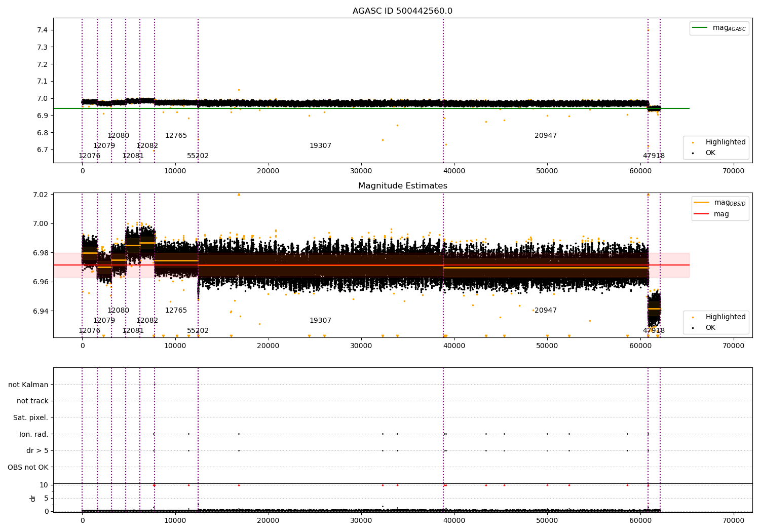Click OBSID label 12080 in top plot

pos(119,136)
